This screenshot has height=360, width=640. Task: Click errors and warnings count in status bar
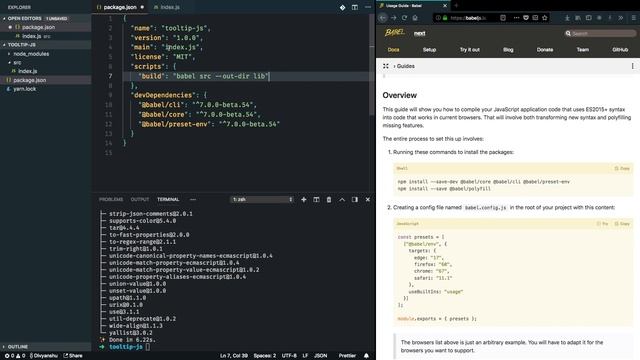(15, 356)
